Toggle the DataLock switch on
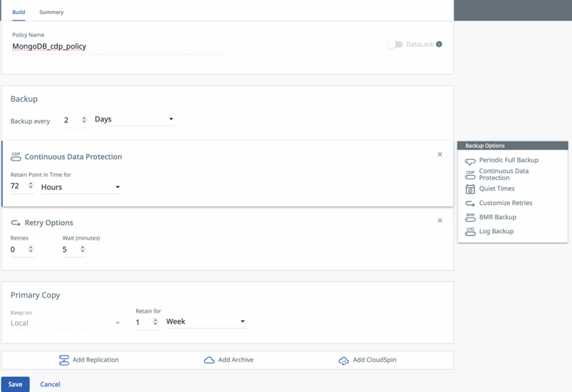 pos(395,44)
